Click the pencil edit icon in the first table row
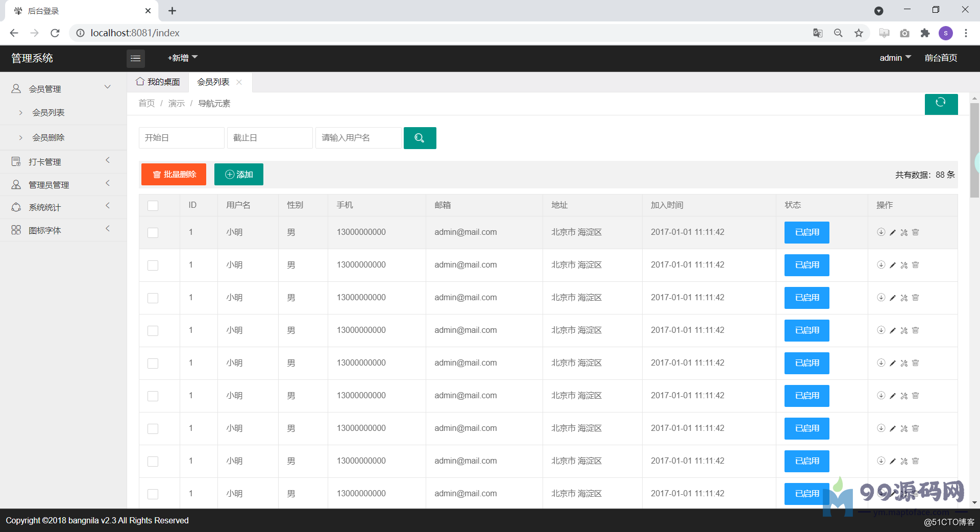 [x=893, y=233]
